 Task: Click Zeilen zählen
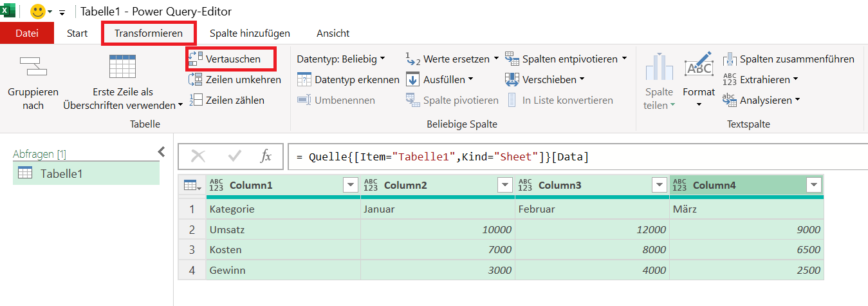[x=226, y=100]
